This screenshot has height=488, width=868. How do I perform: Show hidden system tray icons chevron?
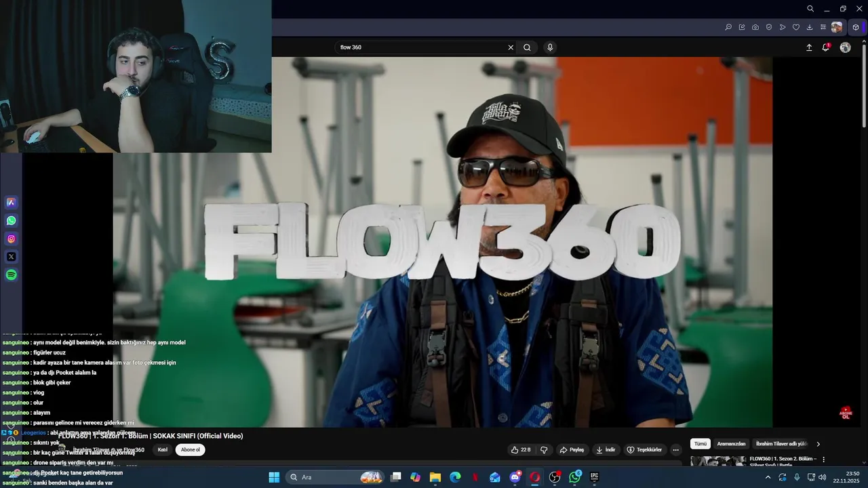(x=768, y=477)
